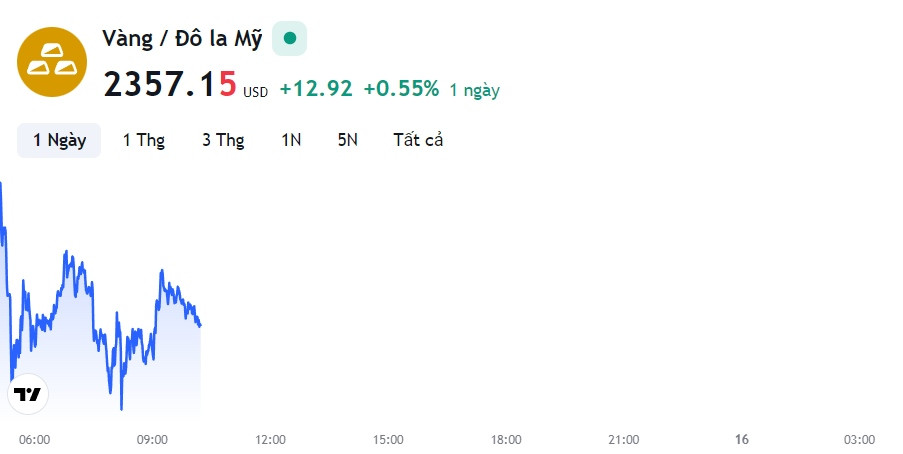Open the TradingView logo badge
This screenshot has width=903, height=454.
point(28,394)
